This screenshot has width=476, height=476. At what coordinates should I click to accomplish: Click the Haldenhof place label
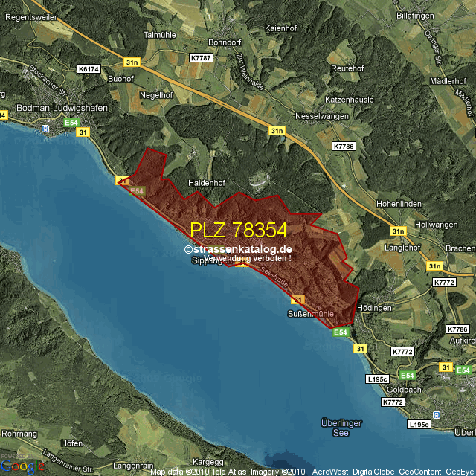[x=207, y=183]
